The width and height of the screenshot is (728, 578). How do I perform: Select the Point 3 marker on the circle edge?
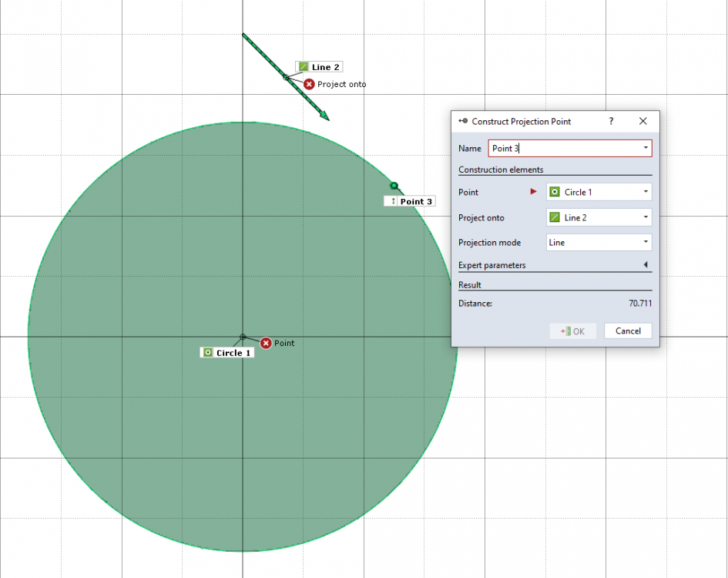click(x=394, y=185)
